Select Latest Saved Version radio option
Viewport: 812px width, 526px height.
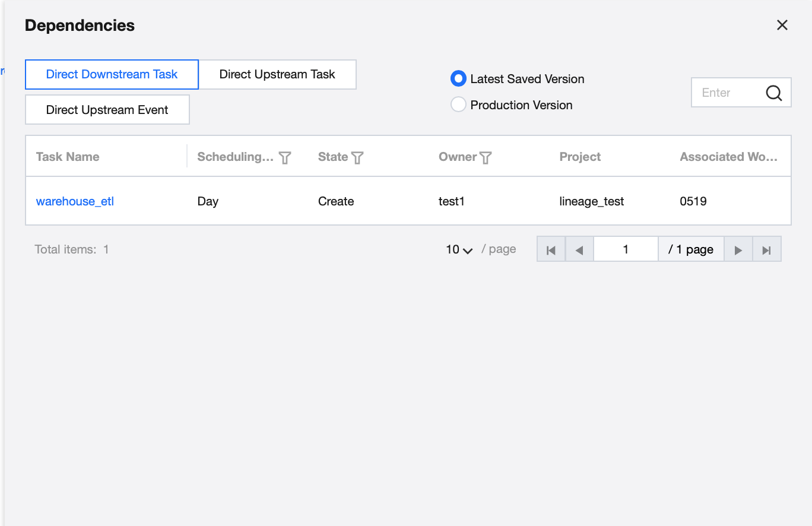pyautogui.click(x=458, y=79)
